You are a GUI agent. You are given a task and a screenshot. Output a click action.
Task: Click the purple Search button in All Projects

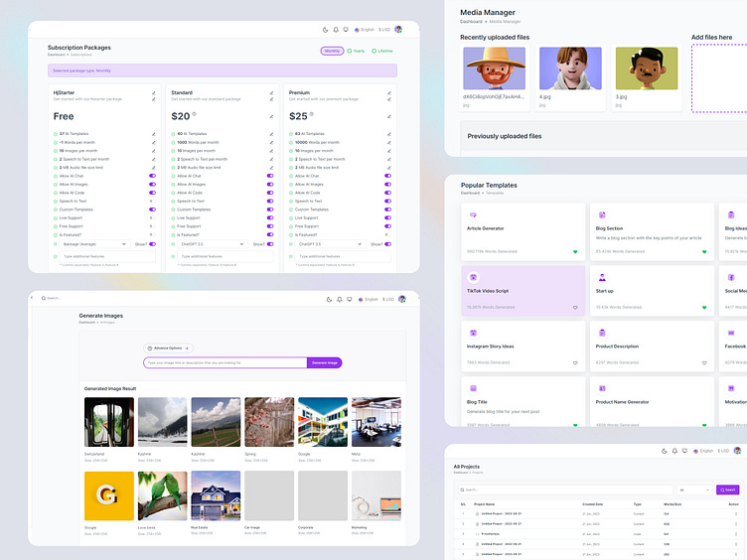point(727,490)
